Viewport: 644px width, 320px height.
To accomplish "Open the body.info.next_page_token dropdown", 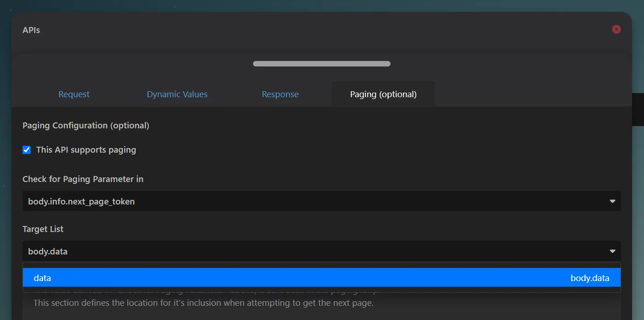I will [322, 201].
